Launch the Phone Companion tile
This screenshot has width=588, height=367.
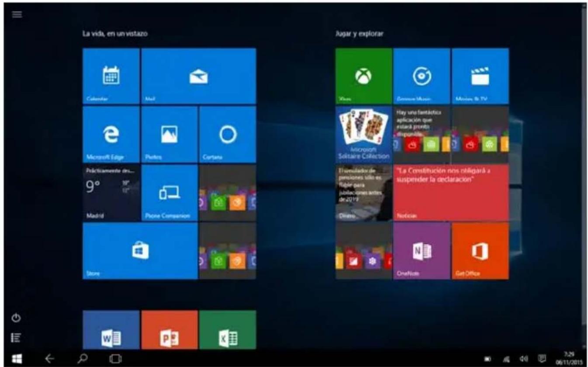pos(169,193)
